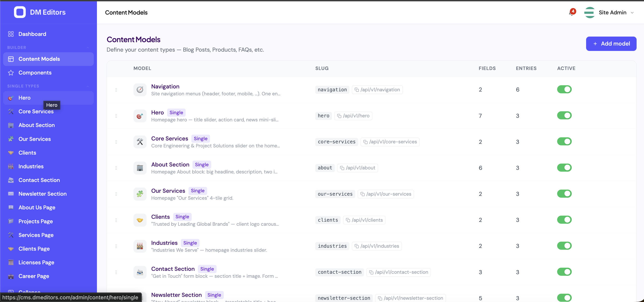
Task: Turn off the Our Services active switch
Action: pos(564,194)
